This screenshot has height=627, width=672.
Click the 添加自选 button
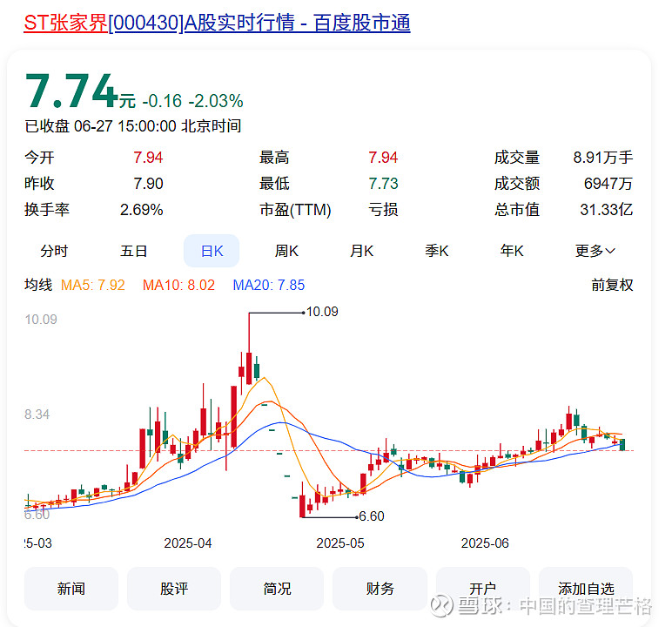point(586,589)
